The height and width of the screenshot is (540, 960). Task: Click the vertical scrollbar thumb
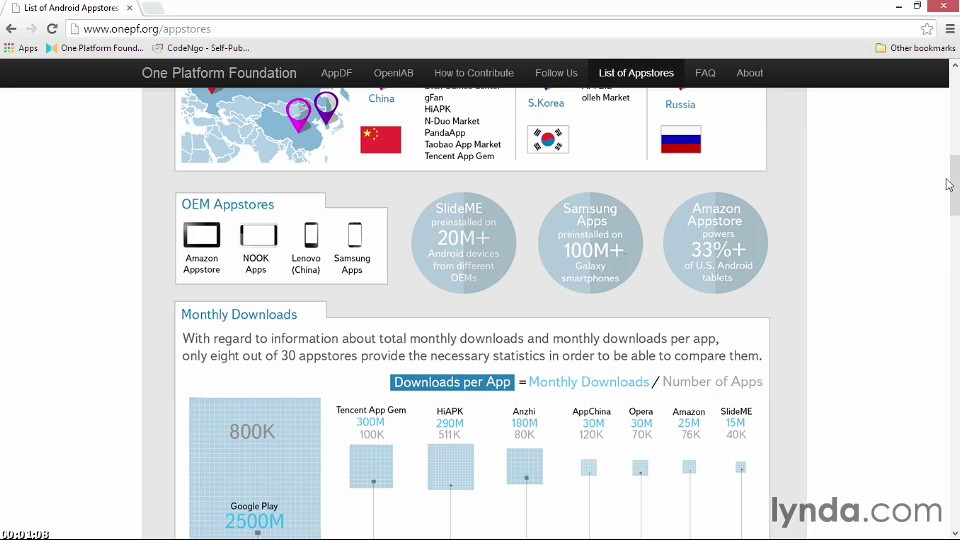(x=954, y=186)
